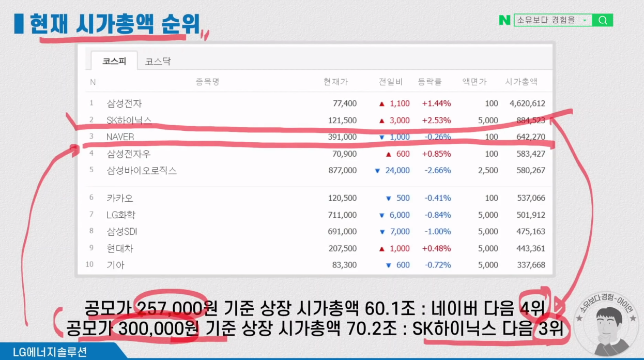Screen dimensions: 644x360
Task: Switch to the 코스닥 tab
Action: 158,62
